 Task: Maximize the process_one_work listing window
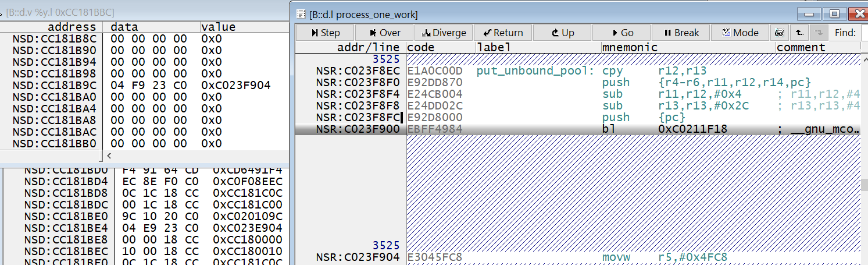coord(834,13)
